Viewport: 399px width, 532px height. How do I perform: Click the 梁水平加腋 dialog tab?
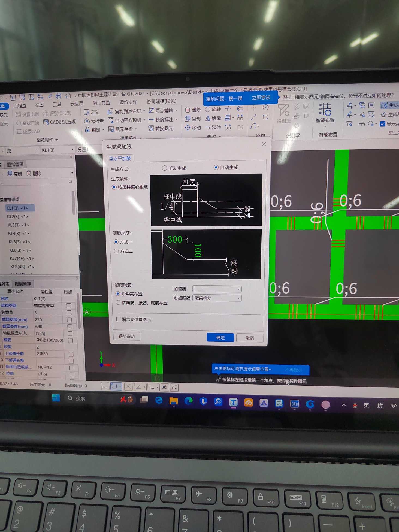[120, 158]
